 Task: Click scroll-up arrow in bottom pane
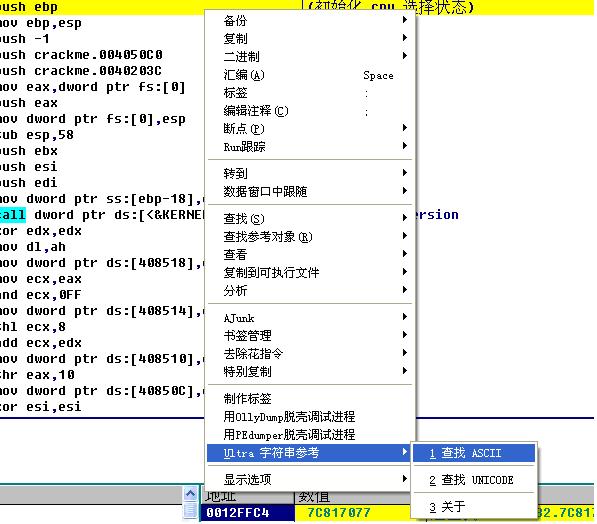(190, 494)
